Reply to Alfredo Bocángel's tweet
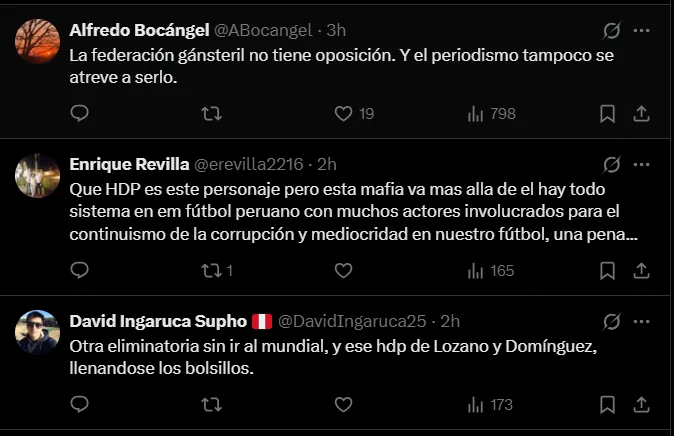 [80, 114]
